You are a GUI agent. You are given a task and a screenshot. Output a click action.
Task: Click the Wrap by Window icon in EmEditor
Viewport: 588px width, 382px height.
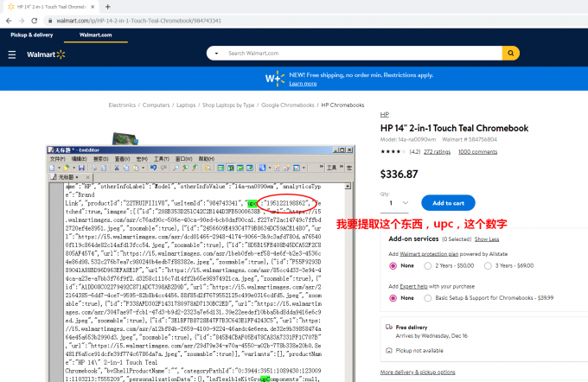point(240,168)
